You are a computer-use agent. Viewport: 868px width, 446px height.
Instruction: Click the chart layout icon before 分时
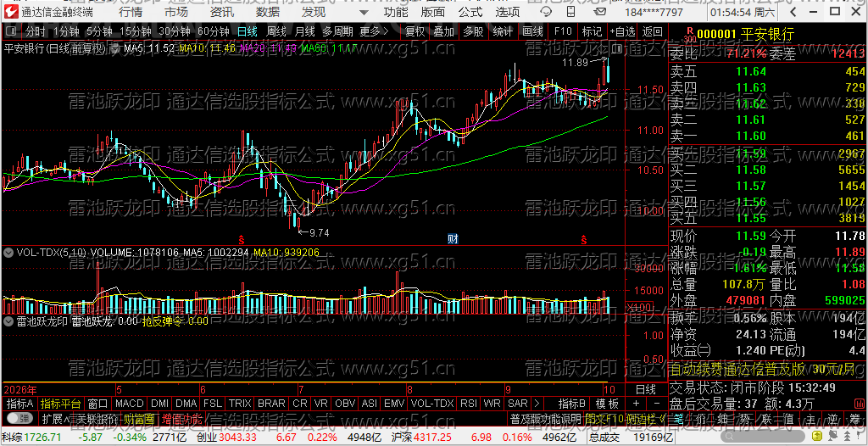tap(12, 31)
